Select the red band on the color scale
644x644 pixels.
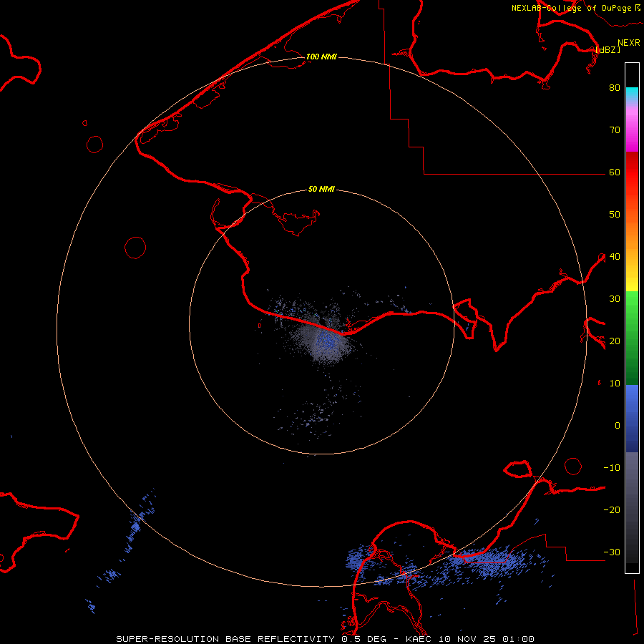tap(632, 172)
